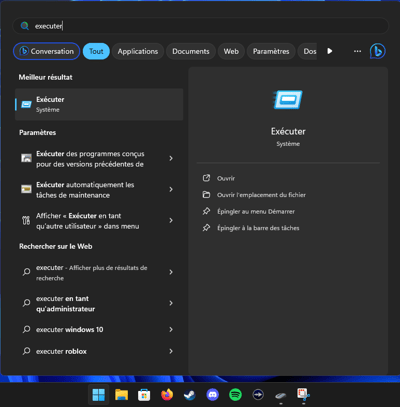Image resolution: width=400 pixels, height=407 pixels.
Task: Open Firefox from the taskbar
Action: 167,395
